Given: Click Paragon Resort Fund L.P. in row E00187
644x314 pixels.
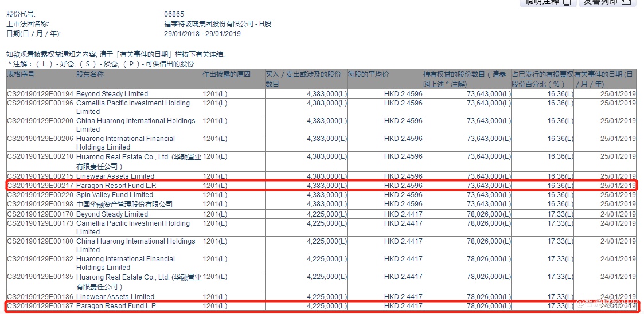Looking at the screenshot, I should coord(116,306).
